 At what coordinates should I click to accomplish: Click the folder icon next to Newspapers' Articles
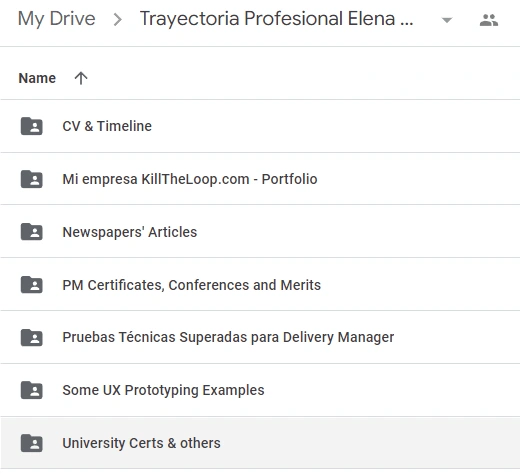point(32,232)
